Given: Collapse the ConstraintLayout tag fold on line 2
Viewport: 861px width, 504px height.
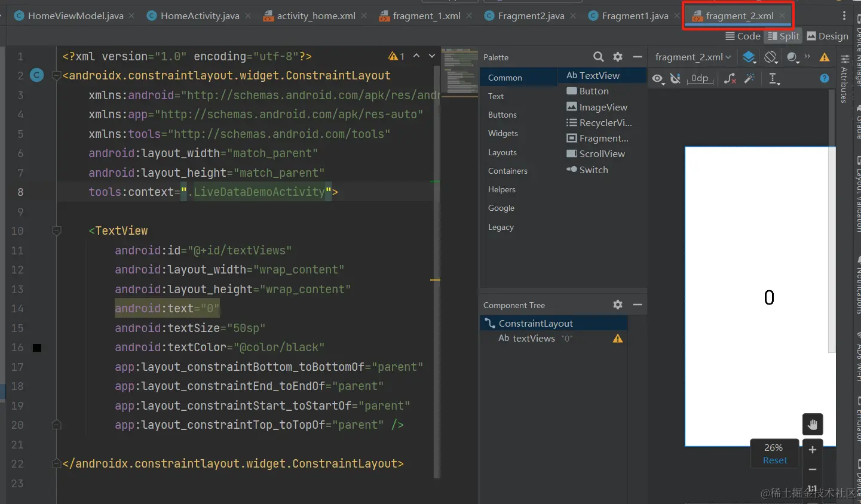Looking at the screenshot, I should (x=57, y=75).
